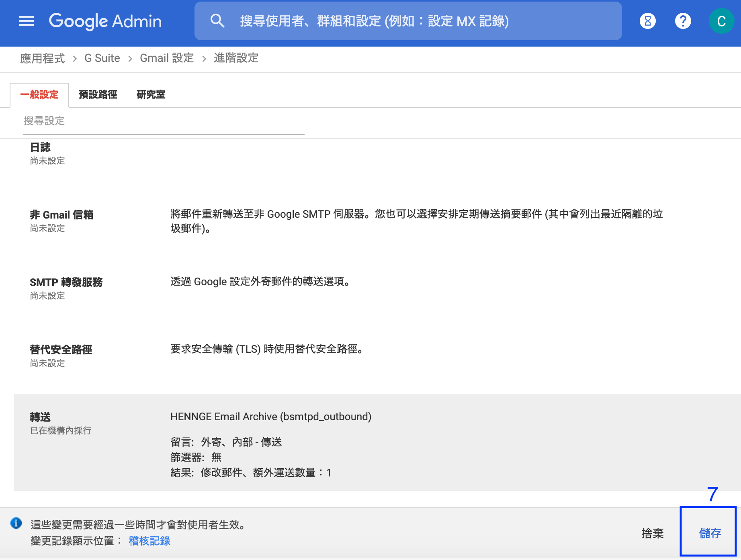Open the help question mark icon
This screenshot has width=741, height=560.
pyautogui.click(x=683, y=21)
